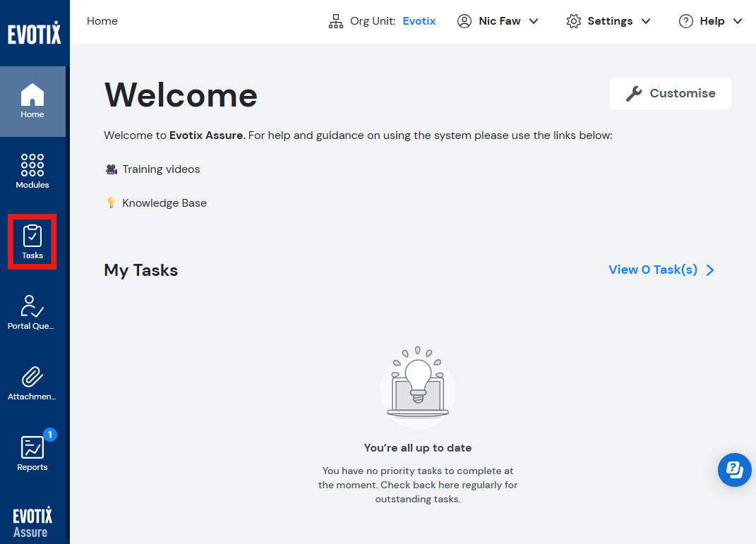Viewport: 756px width, 544px height.
Task: Open the Knowledge Base link
Action: click(164, 203)
